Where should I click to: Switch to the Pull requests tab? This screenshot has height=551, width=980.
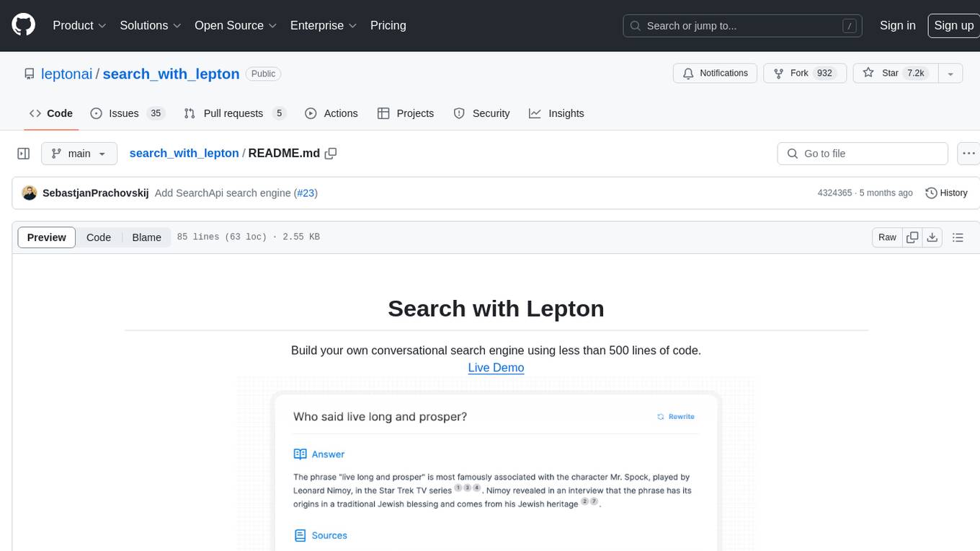pos(235,113)
